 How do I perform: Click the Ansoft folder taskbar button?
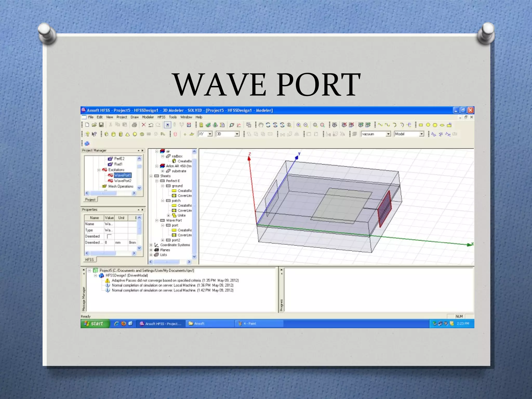(x=210, y=324)
